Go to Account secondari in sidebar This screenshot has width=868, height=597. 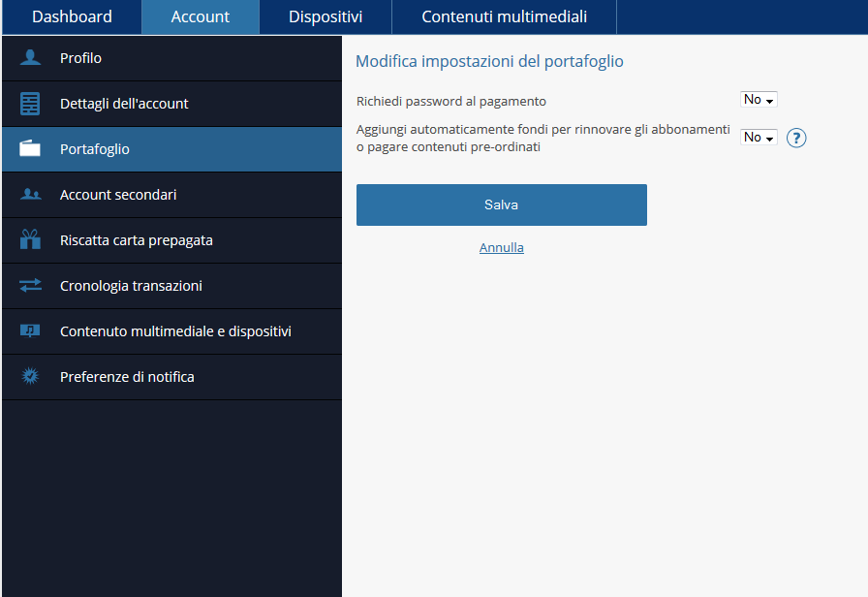pyautogui.click(x=172, y=195)
